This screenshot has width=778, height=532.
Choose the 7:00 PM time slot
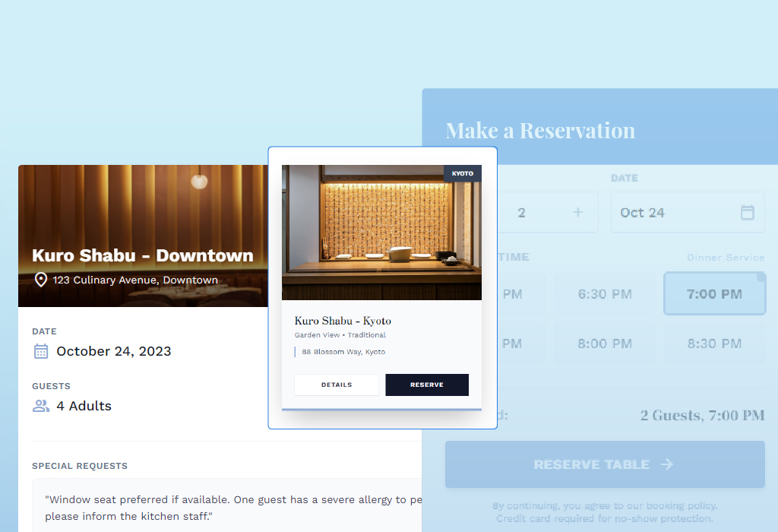(x=714, y=294)
